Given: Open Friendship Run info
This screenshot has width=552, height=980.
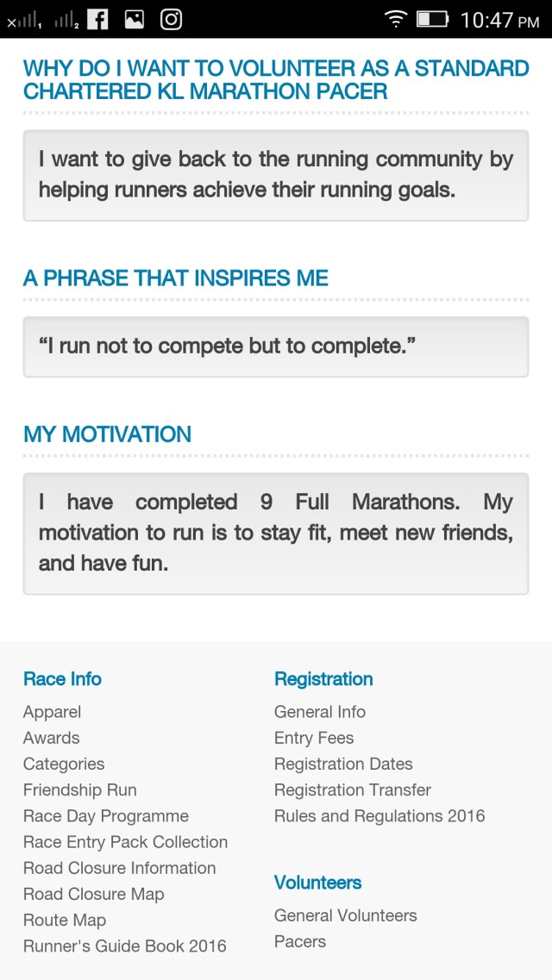Looking at the screenshot, I should click(x=79, y=790).
